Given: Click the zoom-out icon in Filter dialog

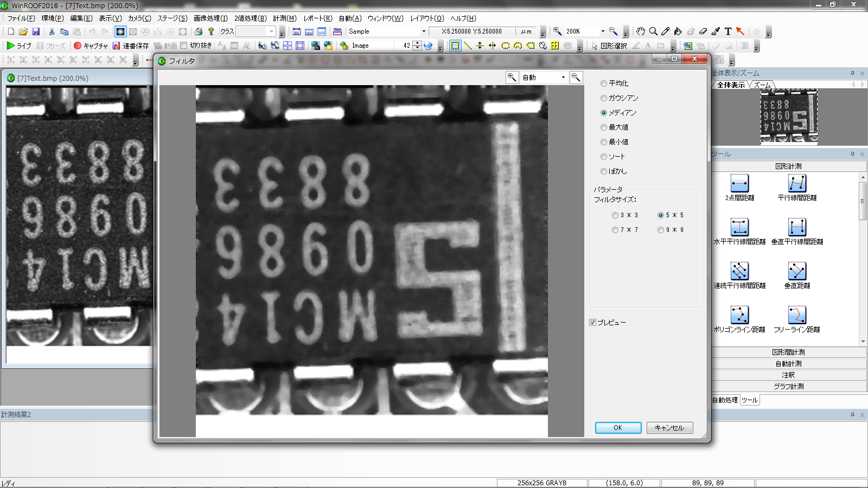Looking at the screenshot, I should tap(576, 78).
